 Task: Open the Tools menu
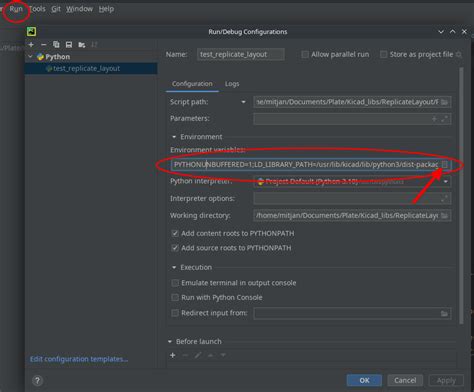(37, 9)
